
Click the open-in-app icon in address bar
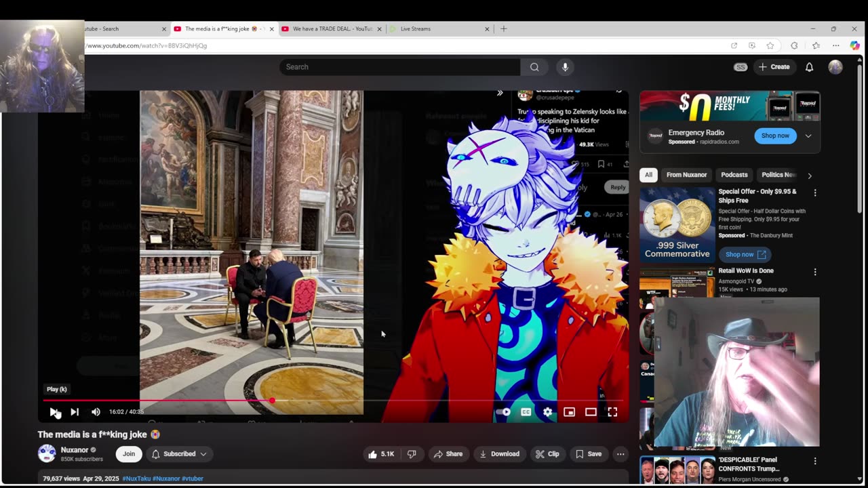pyautogui.click(x=734, y=45)
